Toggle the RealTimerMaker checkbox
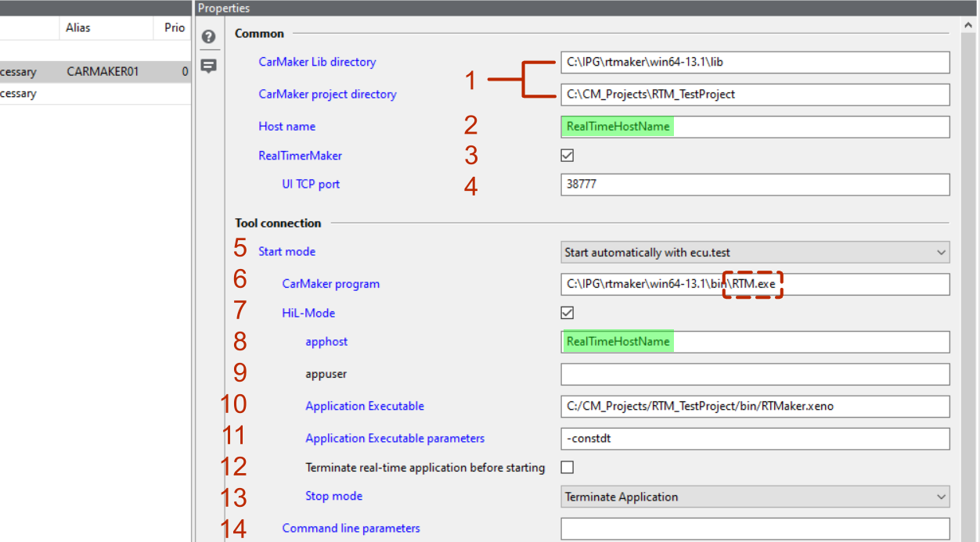The height and width of the screenshot is (542, 980). [567, 156]
